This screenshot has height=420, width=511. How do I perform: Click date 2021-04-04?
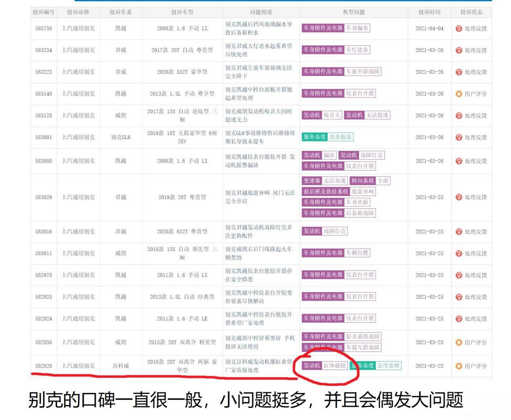pyautogui.click(x=430, y=28)
